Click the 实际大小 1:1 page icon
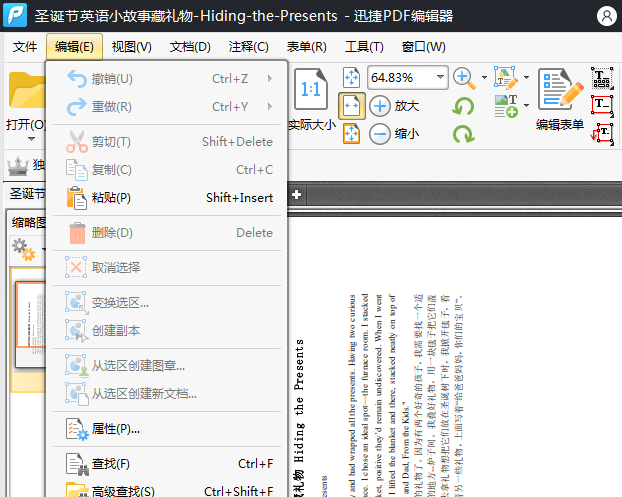 pyautogui.click(x=311, y=89)
